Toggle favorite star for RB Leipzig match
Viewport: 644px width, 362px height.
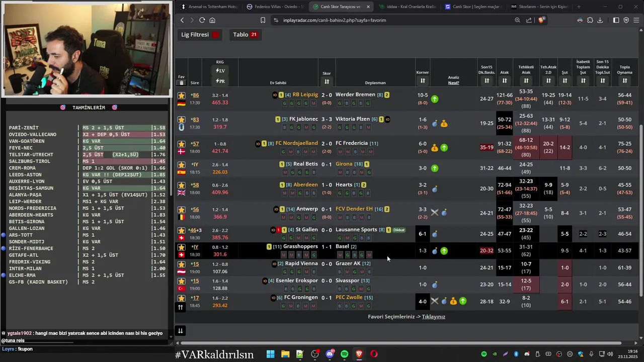(182, 95)
